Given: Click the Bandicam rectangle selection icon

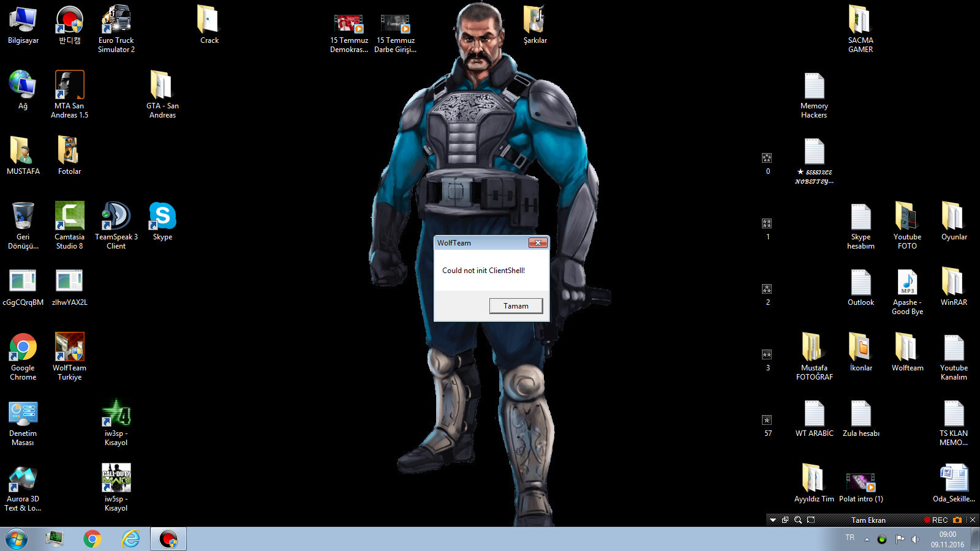Looking at the screenshot, I should click(811, 520).
